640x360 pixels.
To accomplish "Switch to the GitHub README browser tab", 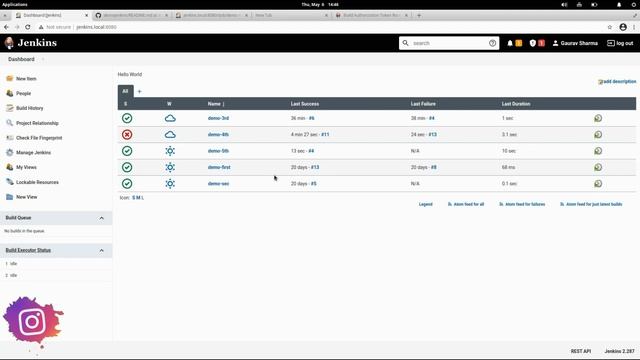I will 131,15.
